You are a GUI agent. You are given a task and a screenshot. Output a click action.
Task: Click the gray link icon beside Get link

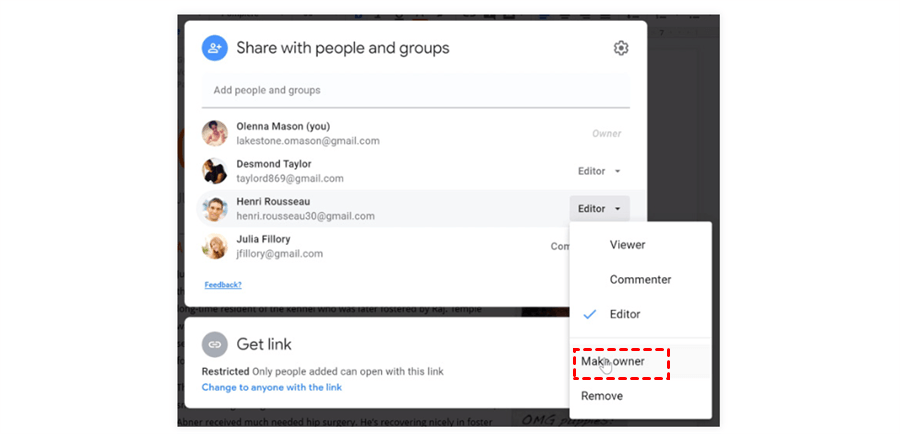pos(215,344)
